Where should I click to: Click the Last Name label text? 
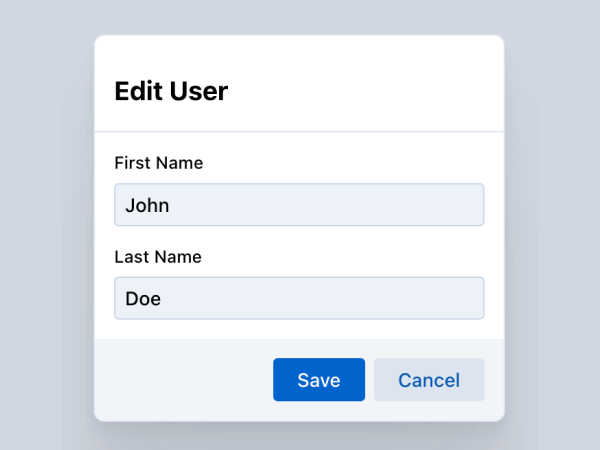158,257
